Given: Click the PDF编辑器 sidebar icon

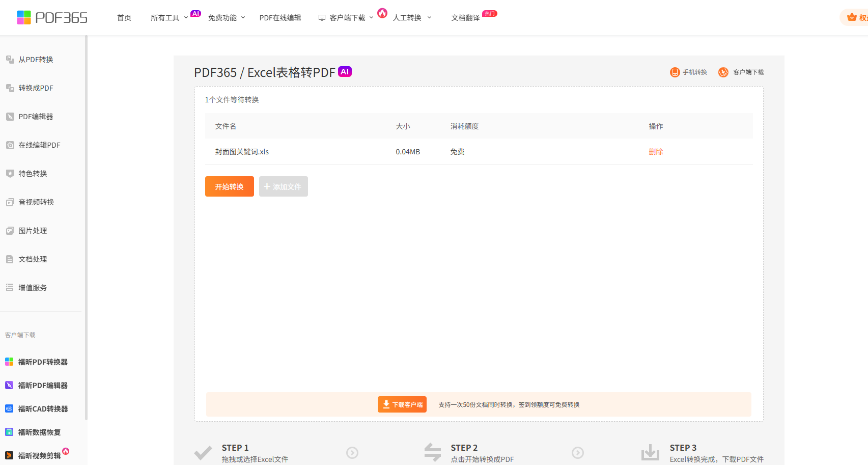Looking at the screenshot, I should click(10, 117).
